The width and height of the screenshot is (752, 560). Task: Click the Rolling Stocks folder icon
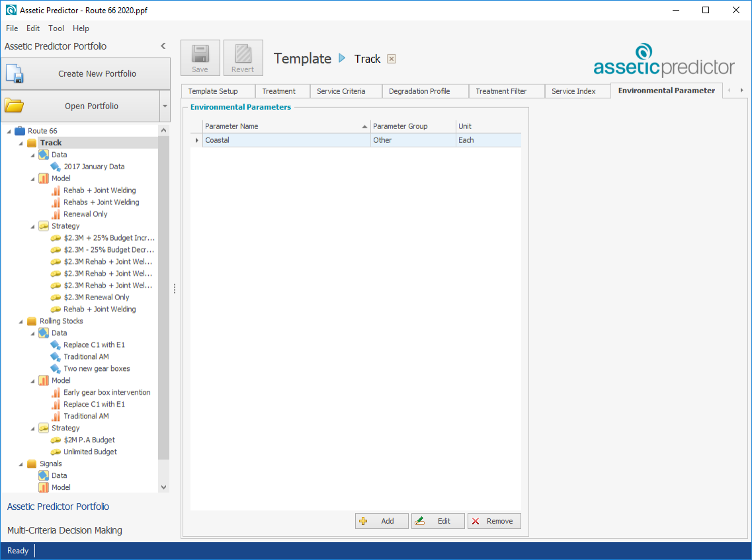[32, 321]
